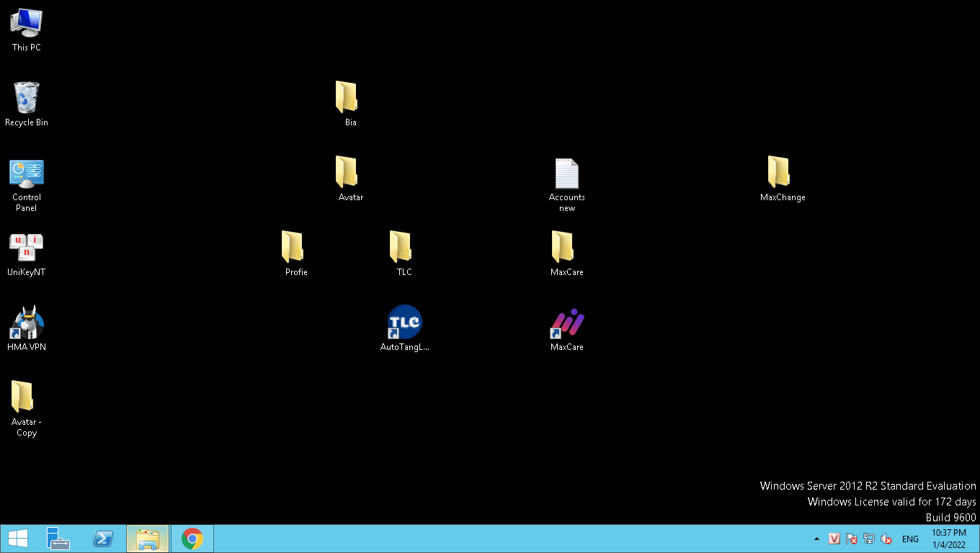Screen dimensions: 980x553
Task: Click the taskbar clock showing 10:37 PM
Action: 948,539
